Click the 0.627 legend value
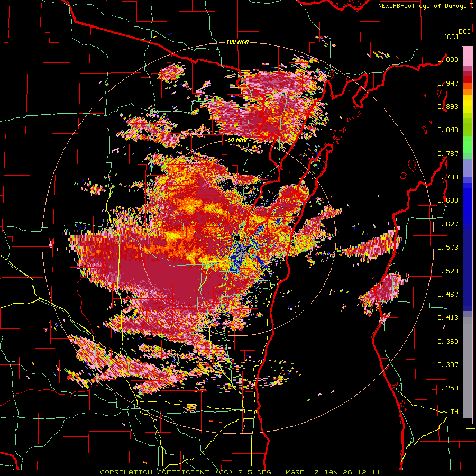 pyautogui.click(x=448, y=224)
